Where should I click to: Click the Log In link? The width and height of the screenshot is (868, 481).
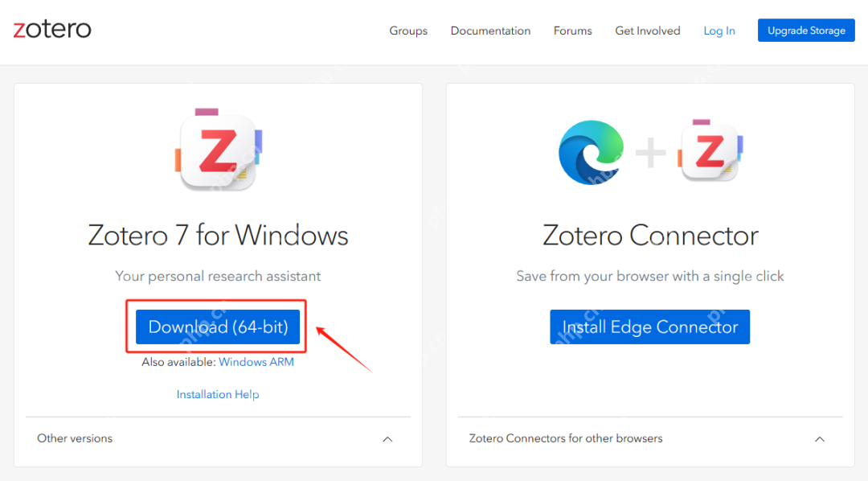[719, 31]
